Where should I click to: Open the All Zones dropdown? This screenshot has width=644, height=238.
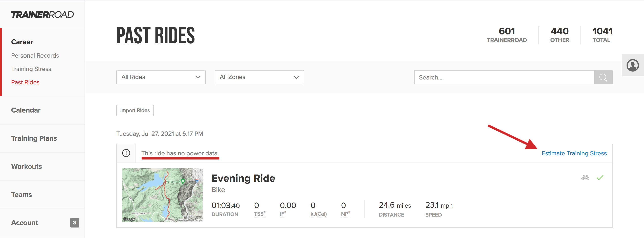tap(259, 77)
